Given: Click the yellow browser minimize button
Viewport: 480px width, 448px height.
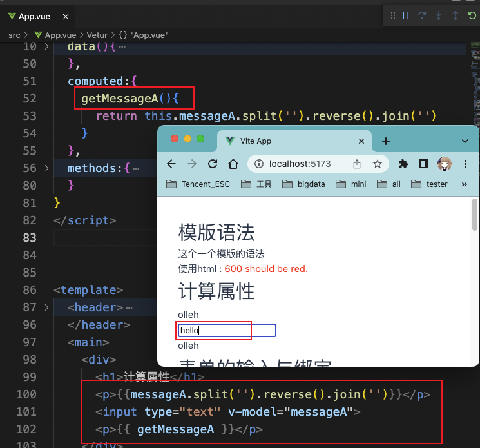Looking at the screenshot, I should coord(187,139).
